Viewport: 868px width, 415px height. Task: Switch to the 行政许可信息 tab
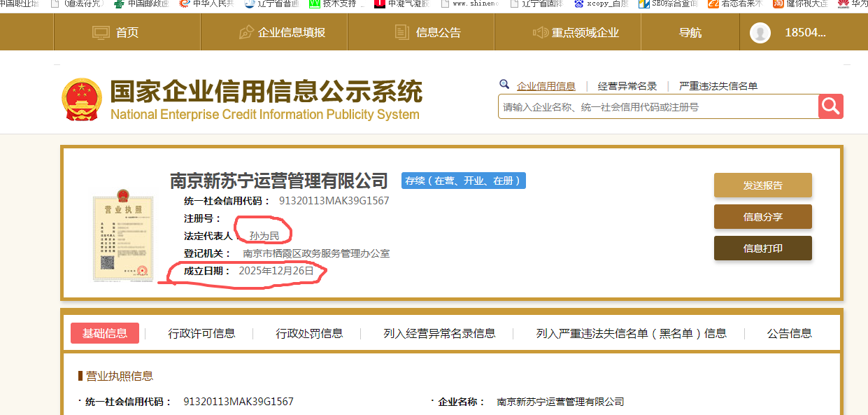(201, 333)
